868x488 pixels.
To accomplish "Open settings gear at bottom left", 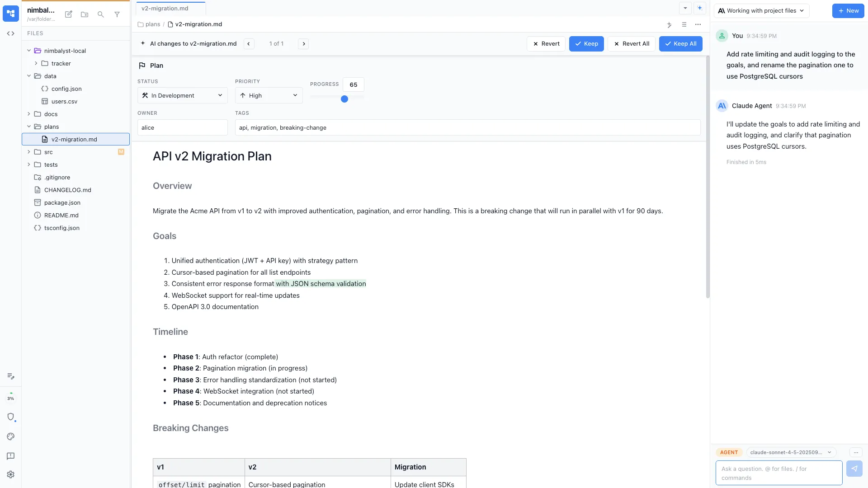I will (10, 474).
